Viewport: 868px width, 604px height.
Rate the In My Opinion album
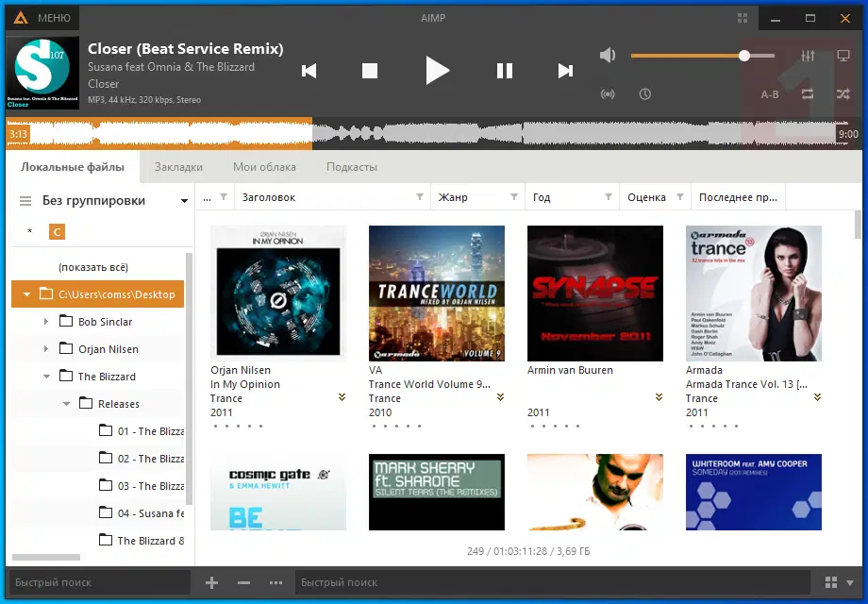click(x=238, y=427)
